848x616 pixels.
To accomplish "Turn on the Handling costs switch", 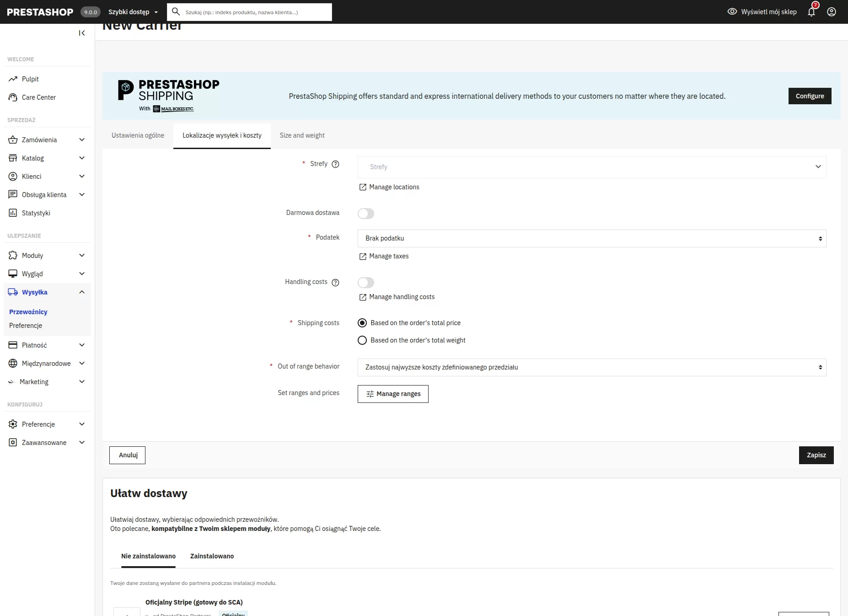I will [x=366, y=283].
